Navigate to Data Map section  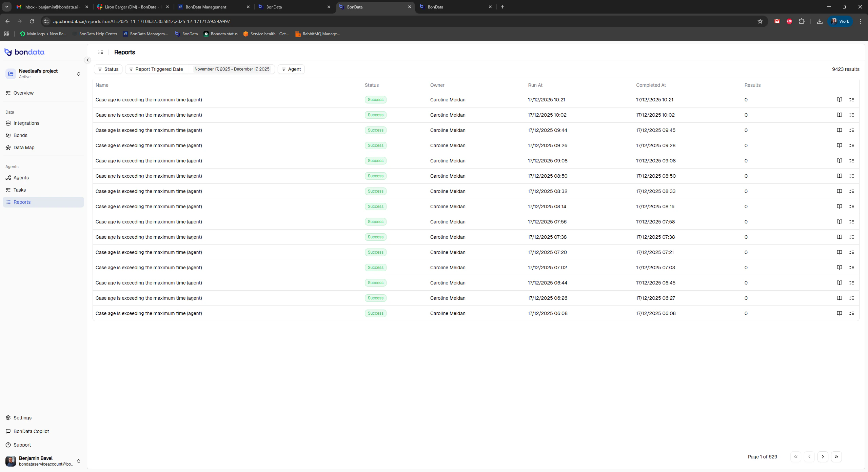point(24,147)
